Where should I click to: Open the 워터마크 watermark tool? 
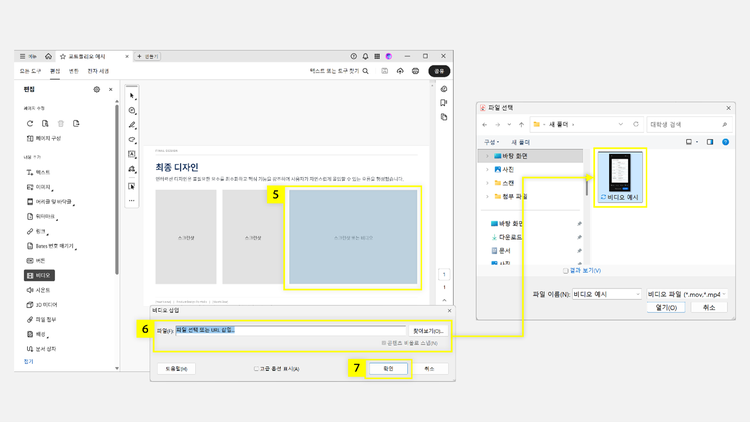[42, 217]
